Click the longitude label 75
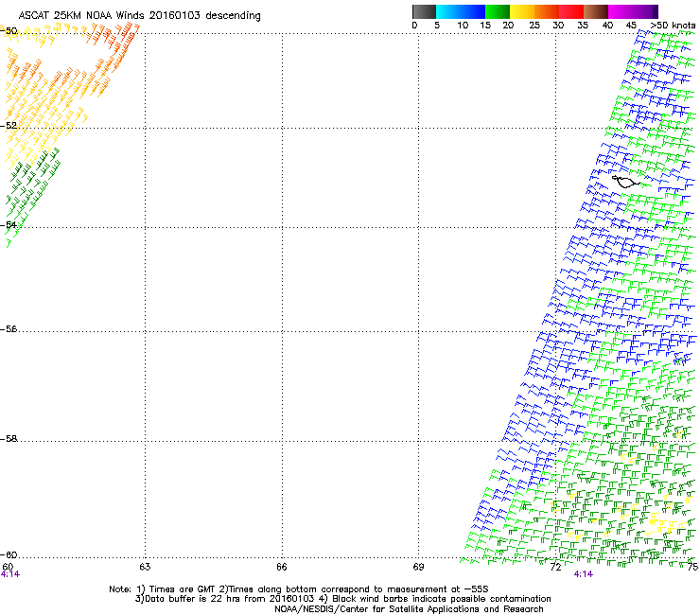This screenshot has width=700, height=615. point(692,567)
